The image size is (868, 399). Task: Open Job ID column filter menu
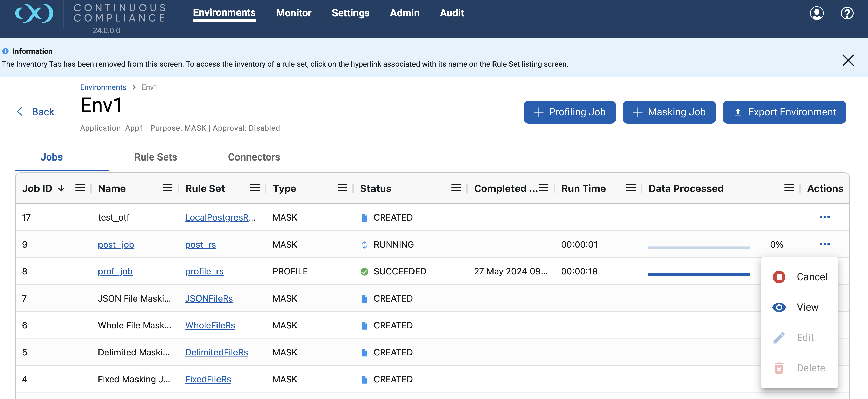pos(80,188)
